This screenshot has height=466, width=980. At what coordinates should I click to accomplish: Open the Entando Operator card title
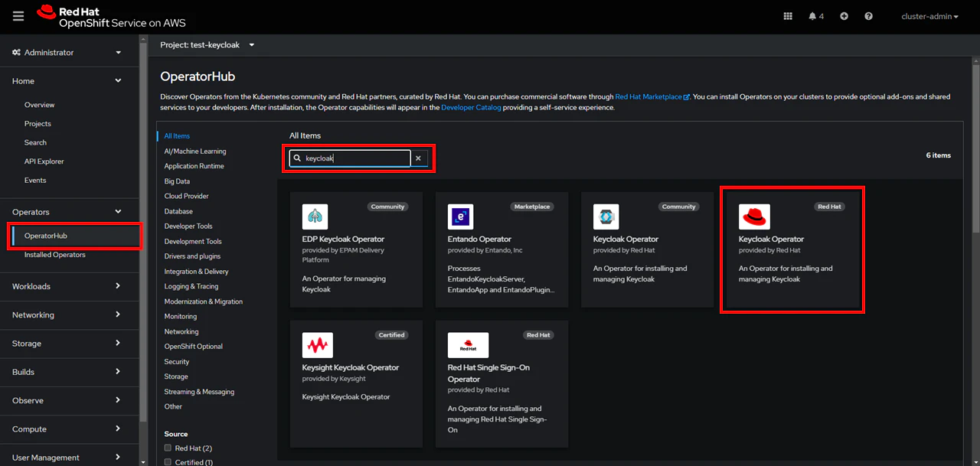click(479, 240)
